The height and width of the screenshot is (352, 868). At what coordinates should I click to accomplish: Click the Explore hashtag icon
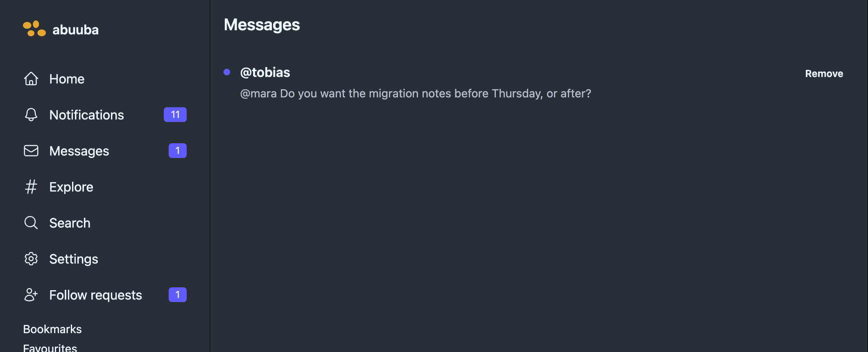point(31,187)
